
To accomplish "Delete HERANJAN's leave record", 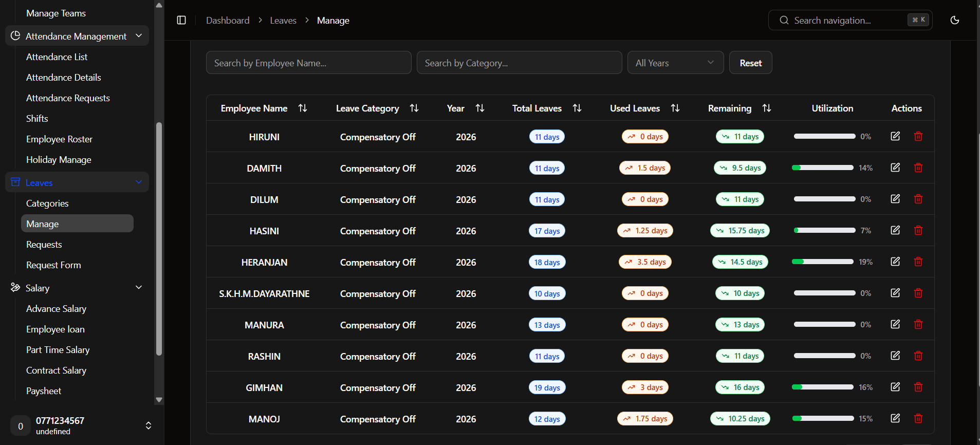I will (918, 262).
